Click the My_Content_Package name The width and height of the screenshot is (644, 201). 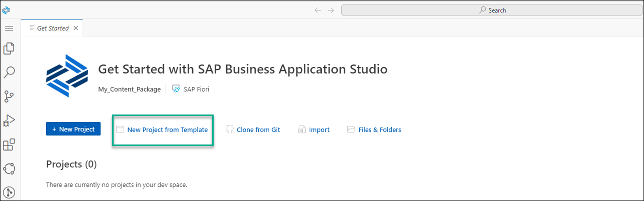(x=130, y=89)
